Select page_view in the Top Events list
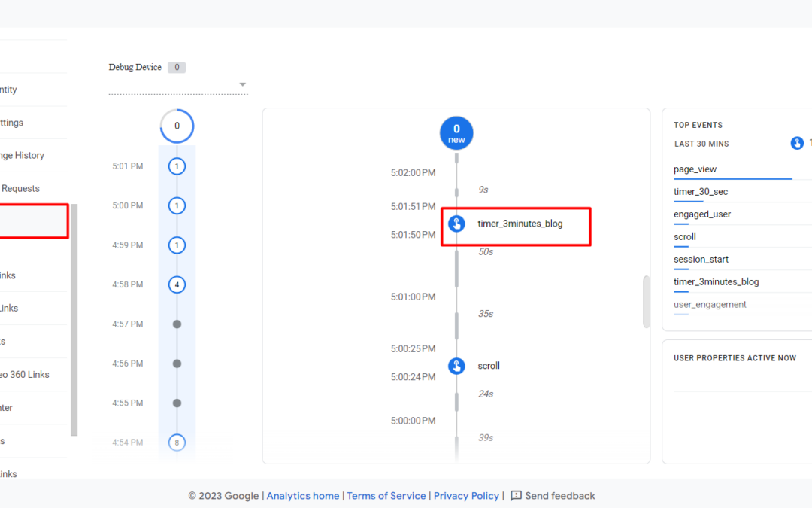Viewport: 812px width, 508px height. [x=695, y=169]
